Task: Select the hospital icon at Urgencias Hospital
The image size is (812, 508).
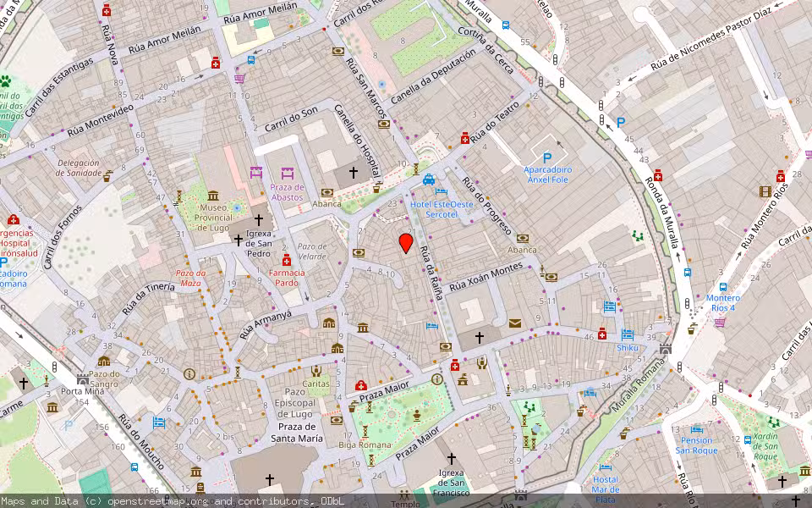Action: 14,220
